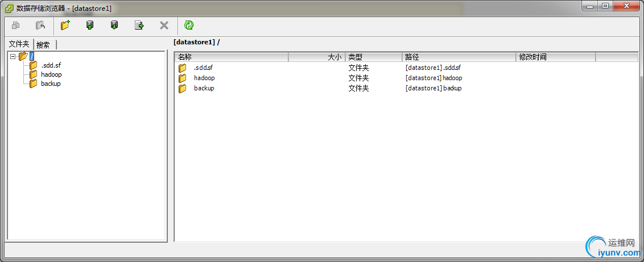644x262 pixels.
Task: Close the datastore browser window
Action: [626, 6]
